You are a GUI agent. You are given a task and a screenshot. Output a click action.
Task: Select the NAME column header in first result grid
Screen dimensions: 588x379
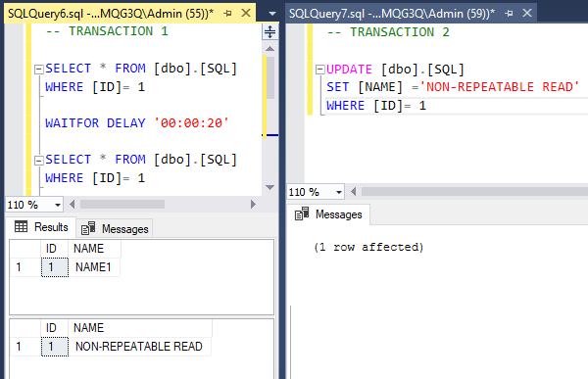94,249
